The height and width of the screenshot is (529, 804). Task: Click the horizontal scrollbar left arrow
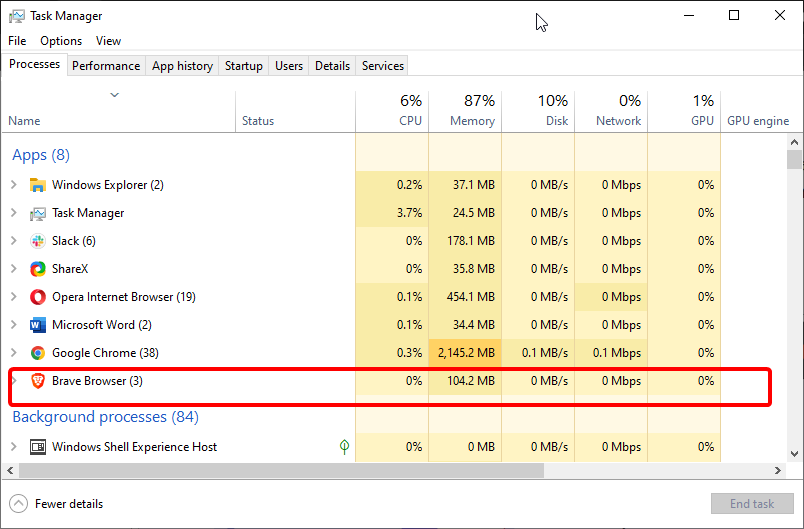coord(10,470)
